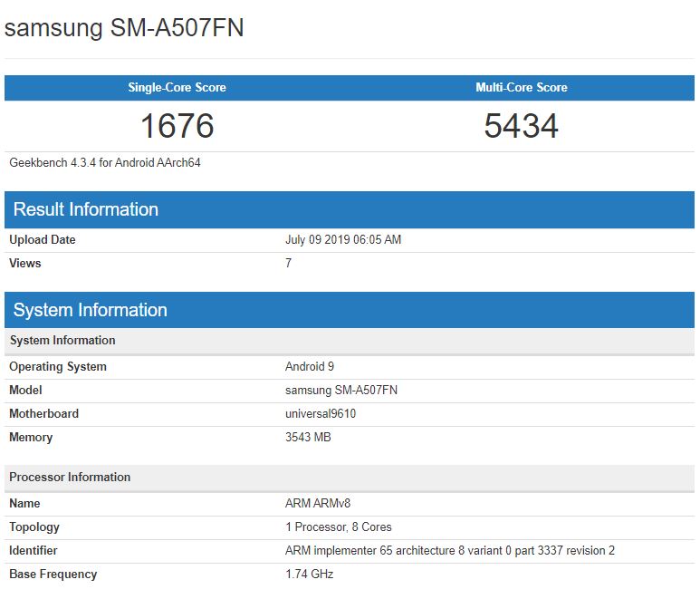Click the Processor Information subheading
The height and width of the screenshot is (599, 700).
[70, 478]
